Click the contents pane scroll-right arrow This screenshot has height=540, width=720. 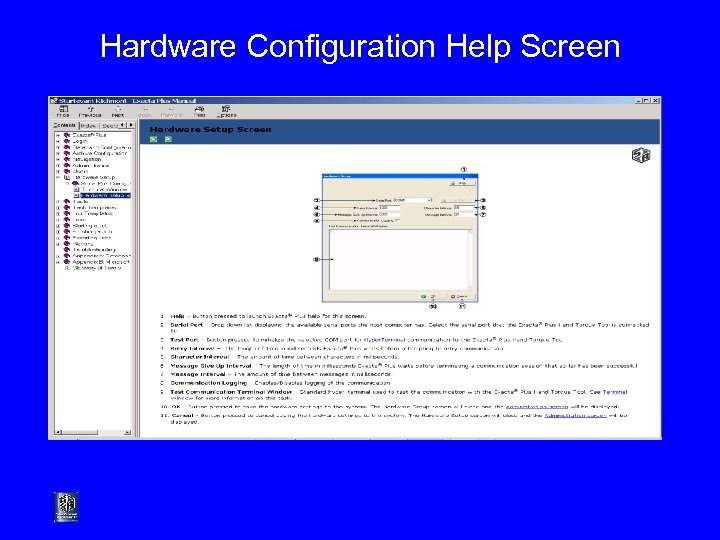click(127, 432)
